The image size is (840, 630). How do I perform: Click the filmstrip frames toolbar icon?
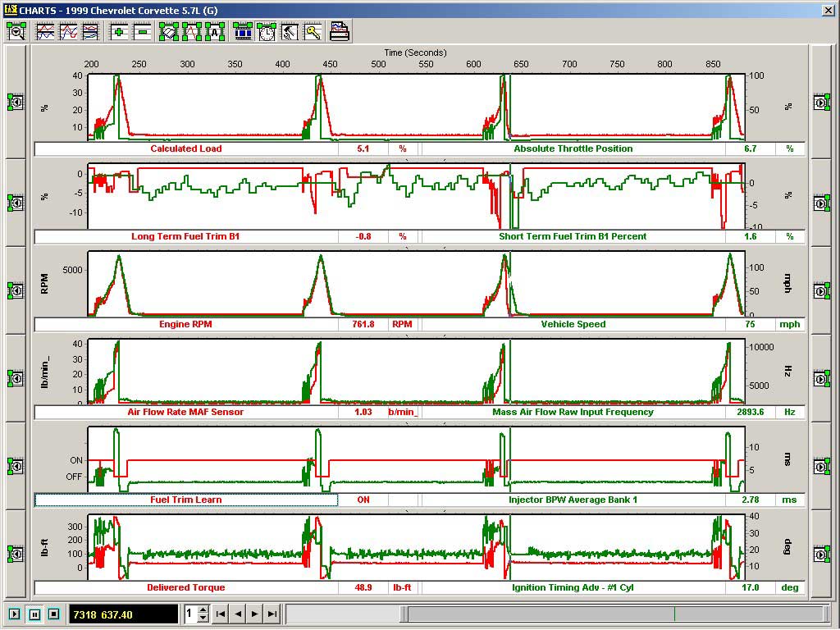pyautogui.click(x=243, y=32)
